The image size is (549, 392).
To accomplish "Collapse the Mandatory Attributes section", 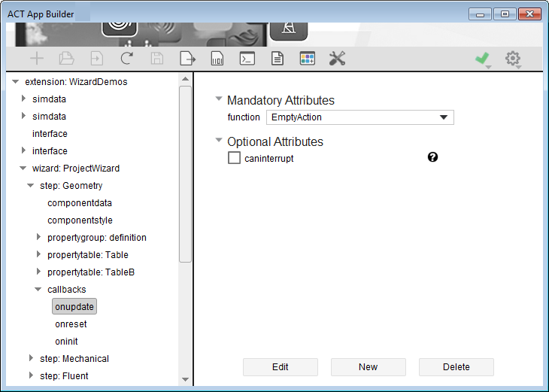I will coord(219,99).
